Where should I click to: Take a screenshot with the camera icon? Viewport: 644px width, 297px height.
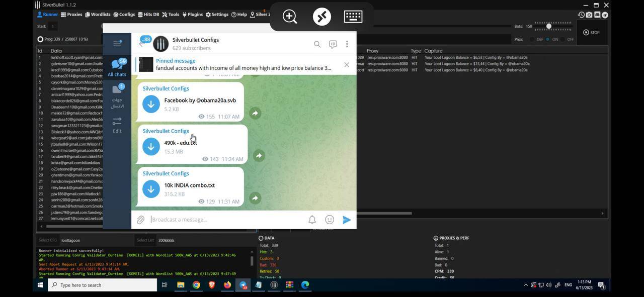(x=589, y=15)
